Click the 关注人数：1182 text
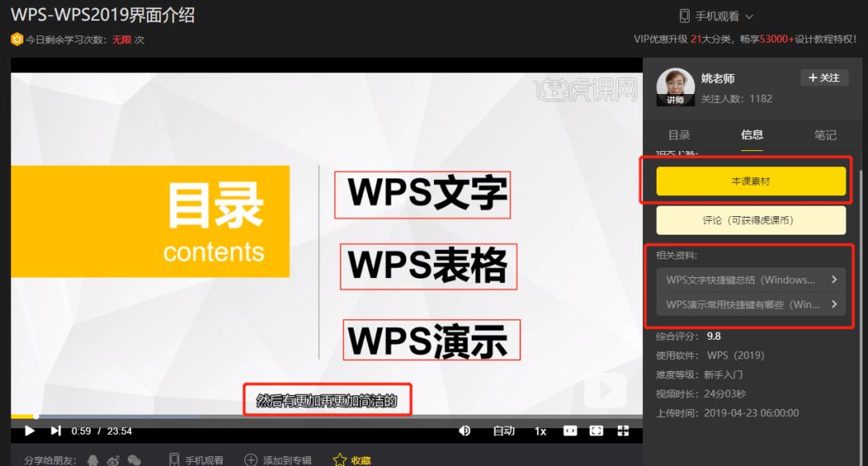868x466 pixels. point(736,99)
